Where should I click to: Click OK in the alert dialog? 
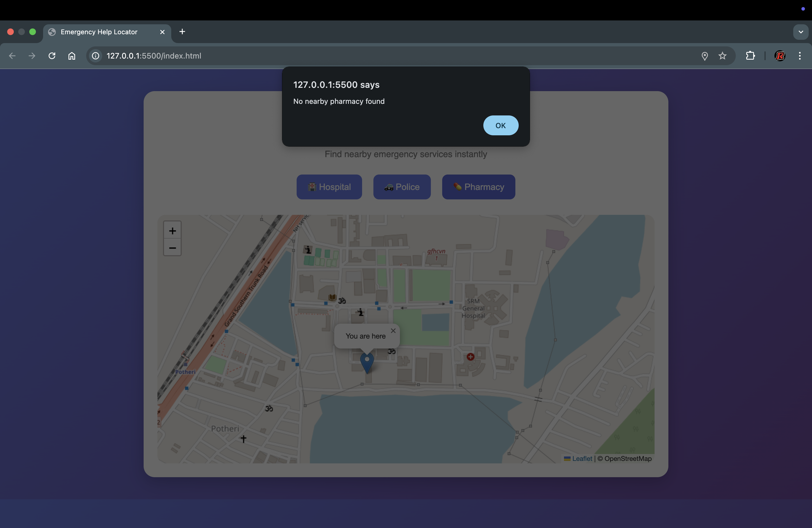coord(500,126)
